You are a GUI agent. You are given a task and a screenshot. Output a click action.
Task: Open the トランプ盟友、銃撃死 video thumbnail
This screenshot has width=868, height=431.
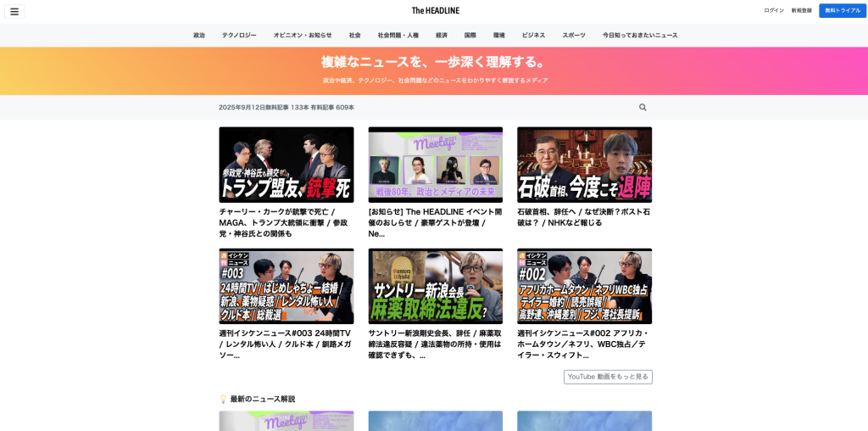(x=287, y=165)
